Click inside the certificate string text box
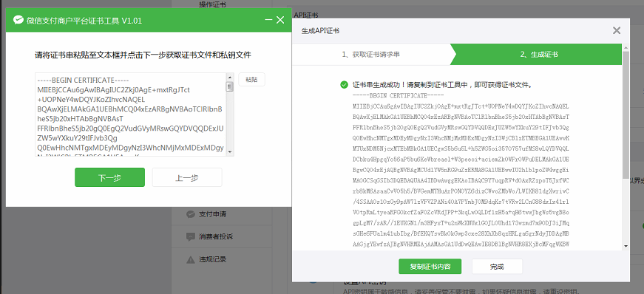The width and height of the screenshot is (644, 294). [131, 114]
